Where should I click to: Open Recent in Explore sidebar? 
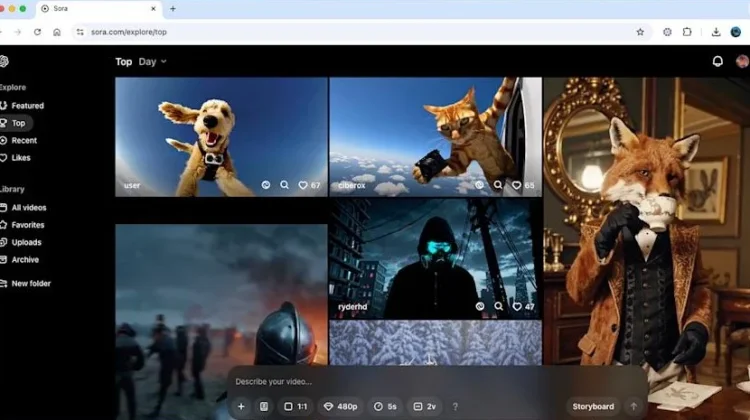point(19,140)
